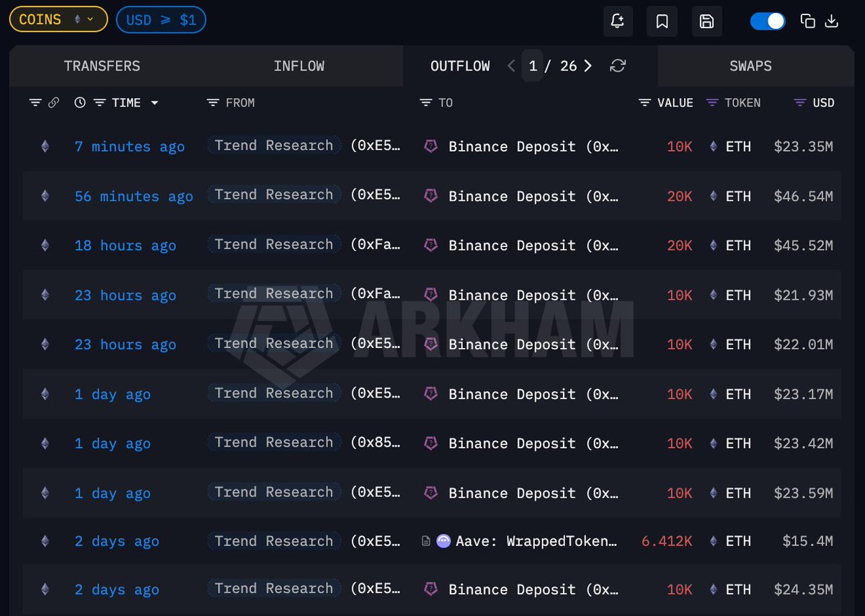The height and width of the screenshot is (616, 865).
Task: Click Trend Research in the 7 minutes ago row
Action: [274, 146]
